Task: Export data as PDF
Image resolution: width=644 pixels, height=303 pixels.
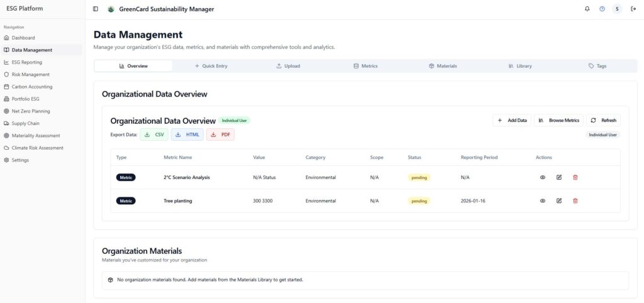Action: pyautogui.click(x=220, y=135)
